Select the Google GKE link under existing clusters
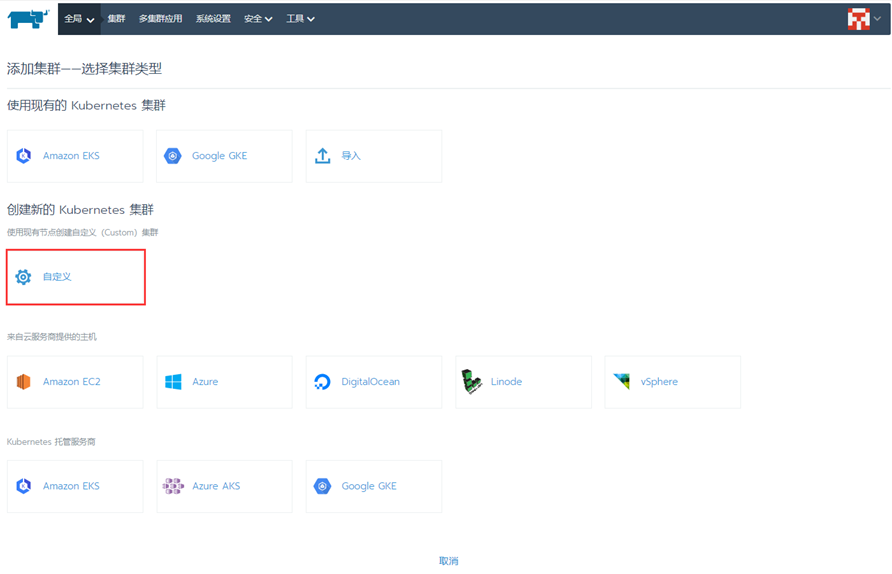This screenshot has height=574, width=892. click(220, 156)
